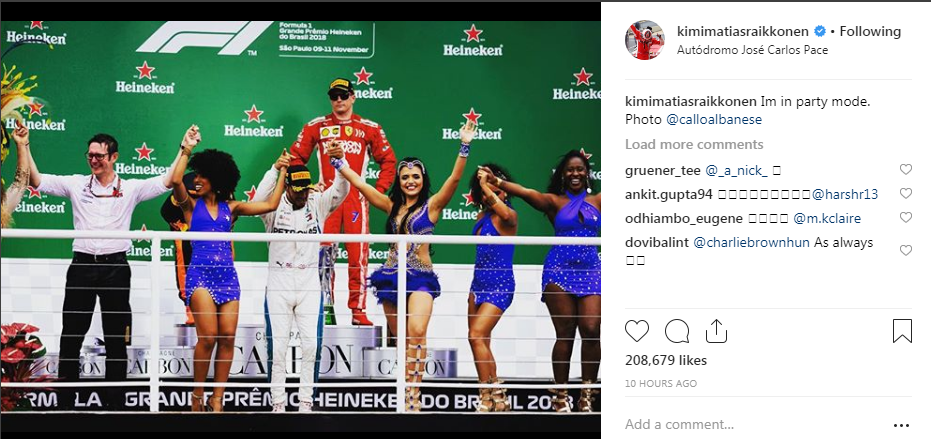The height and width of the screenshot is (439, 931).
Task: Open the more options ellipsis menu
Action: coord(901,425)
